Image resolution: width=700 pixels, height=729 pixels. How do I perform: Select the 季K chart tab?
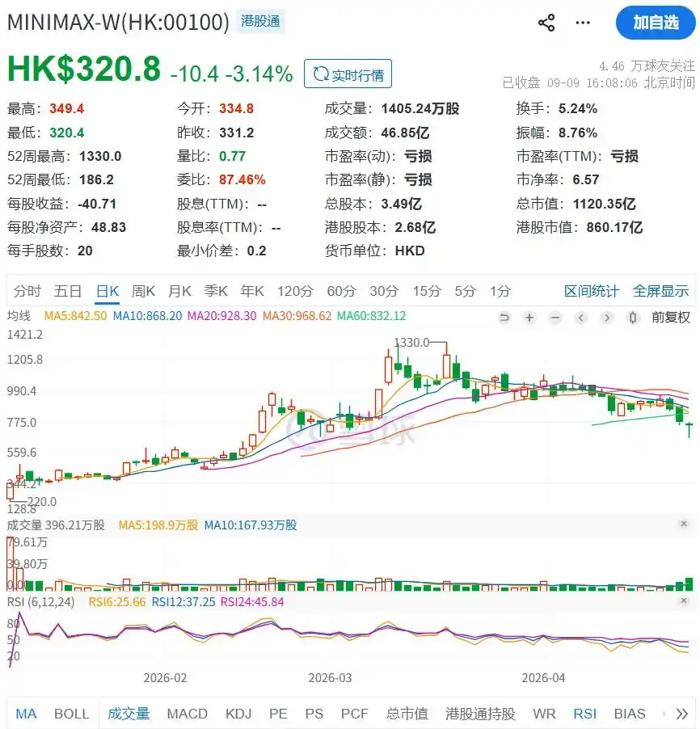coord(216,291)
